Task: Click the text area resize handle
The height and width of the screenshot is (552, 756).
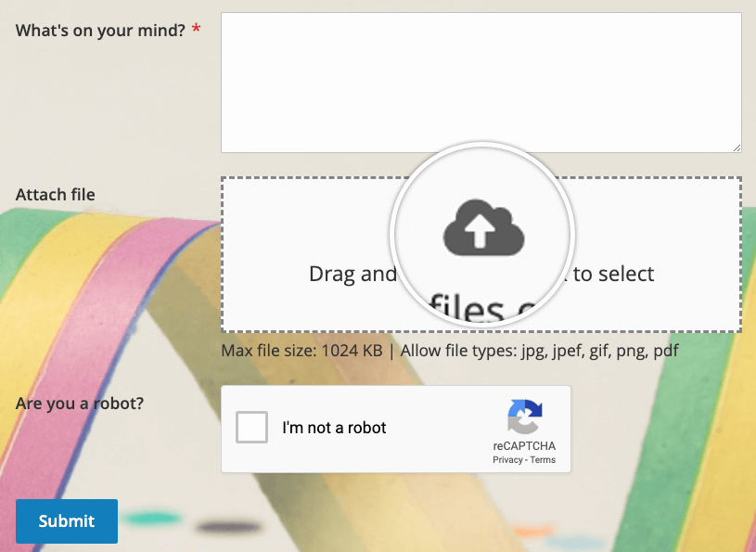Action: pyautogui.click(x=737, y=147)
